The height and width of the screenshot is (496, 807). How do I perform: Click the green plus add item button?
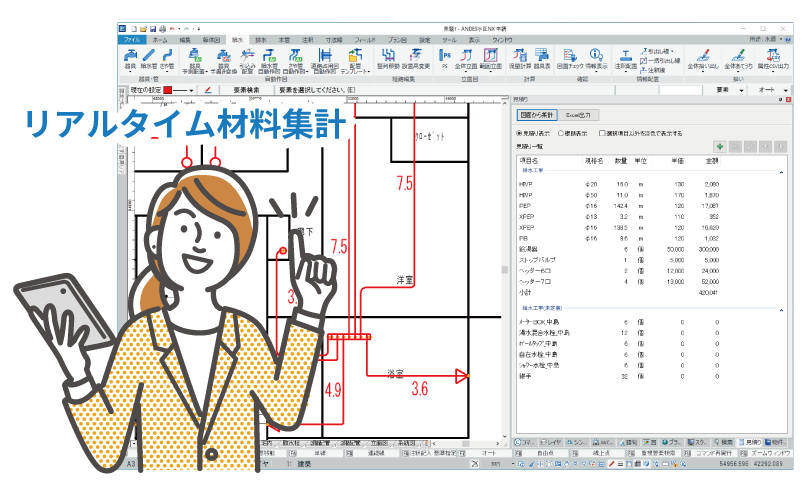click(720, 147)
